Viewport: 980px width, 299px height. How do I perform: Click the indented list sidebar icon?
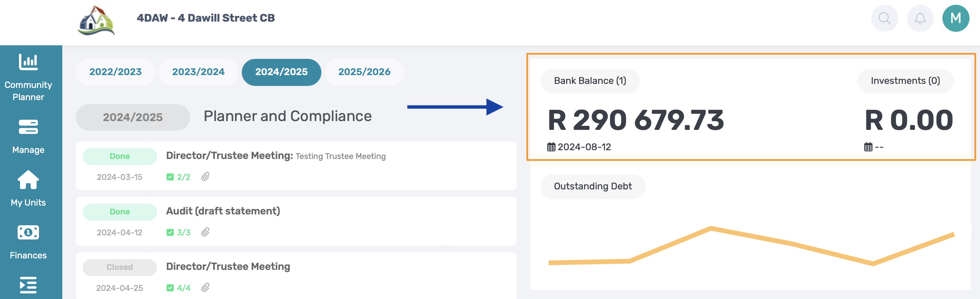tap(28, 285)
